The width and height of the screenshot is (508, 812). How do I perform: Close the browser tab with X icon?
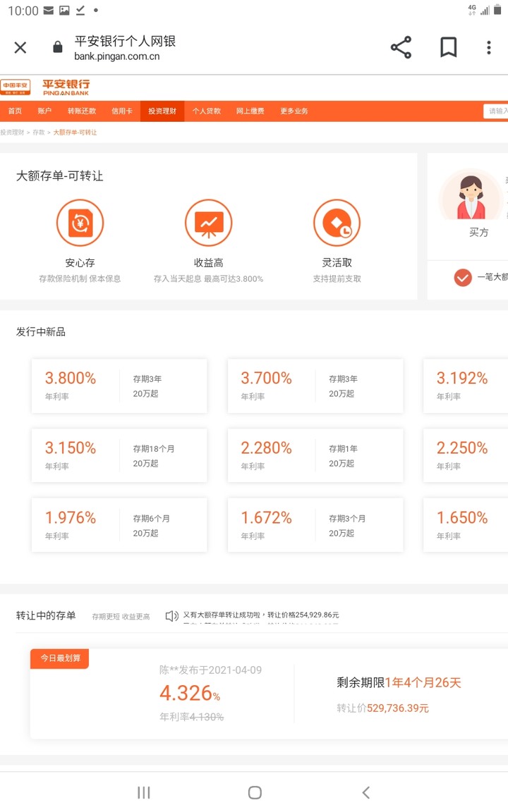tap(20, 48)
